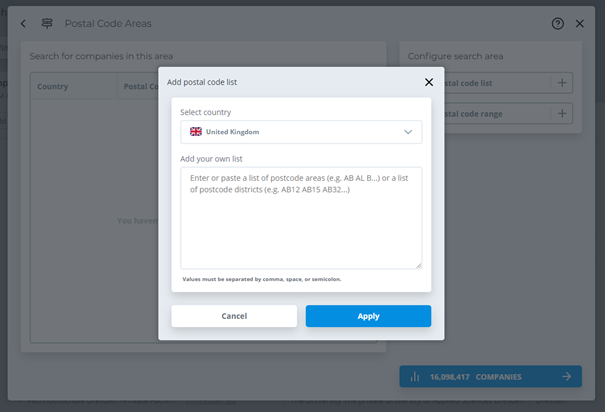Expand the country dropdown chevron
This screenshot has height=412, width=605.
coord(408,132)
